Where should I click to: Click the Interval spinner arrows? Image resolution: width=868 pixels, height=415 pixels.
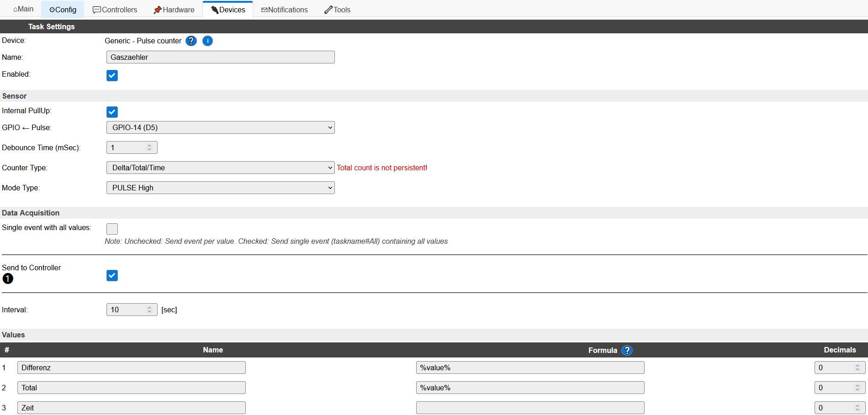coord(149,310)
